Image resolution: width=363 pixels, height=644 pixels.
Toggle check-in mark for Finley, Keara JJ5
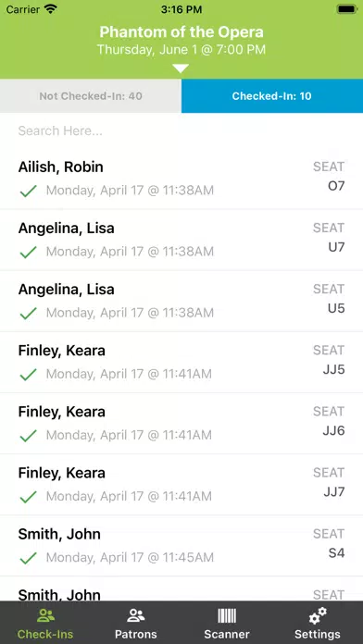[29, 374]
